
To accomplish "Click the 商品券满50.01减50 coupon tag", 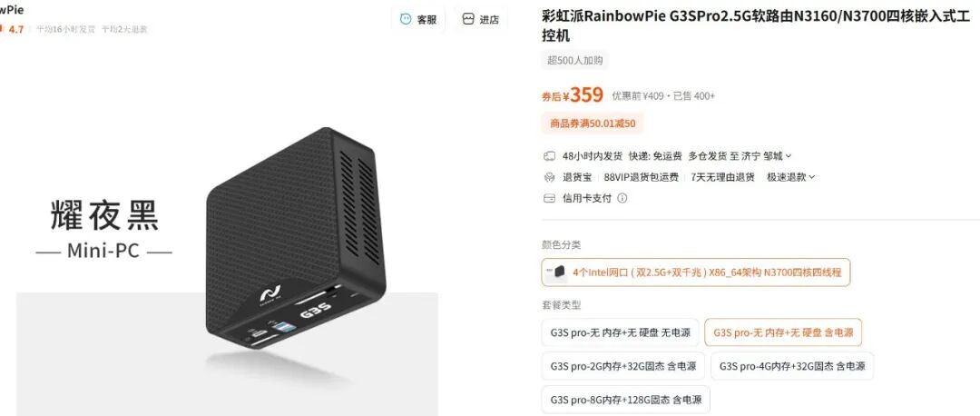I will coord(593,124).
